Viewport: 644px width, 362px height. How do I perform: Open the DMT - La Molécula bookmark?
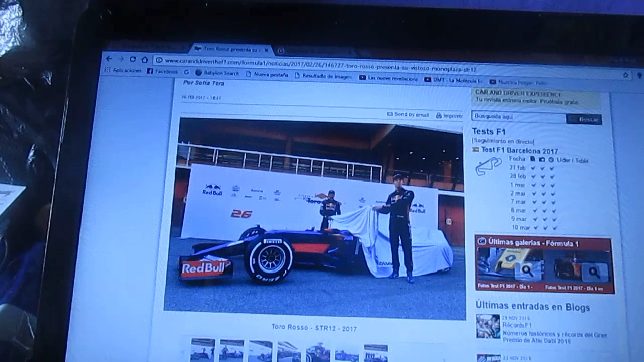pos(453,80)
